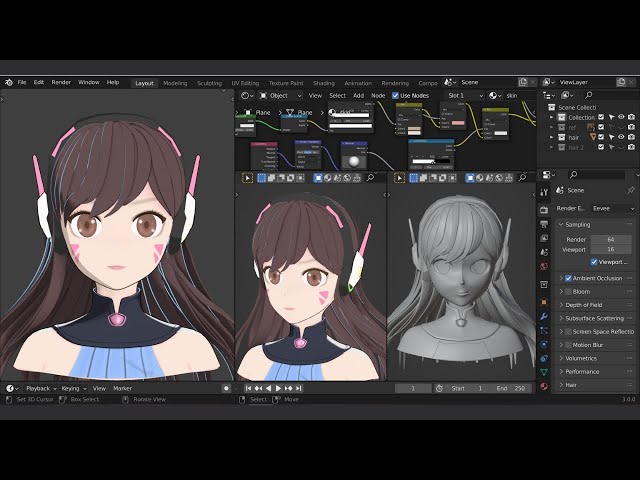Hide the hair collection with eye icon

(x=621, y=137)
